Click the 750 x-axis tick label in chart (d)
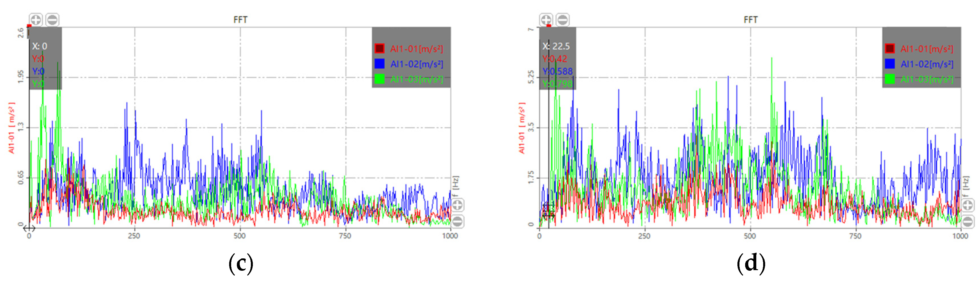 855,236
